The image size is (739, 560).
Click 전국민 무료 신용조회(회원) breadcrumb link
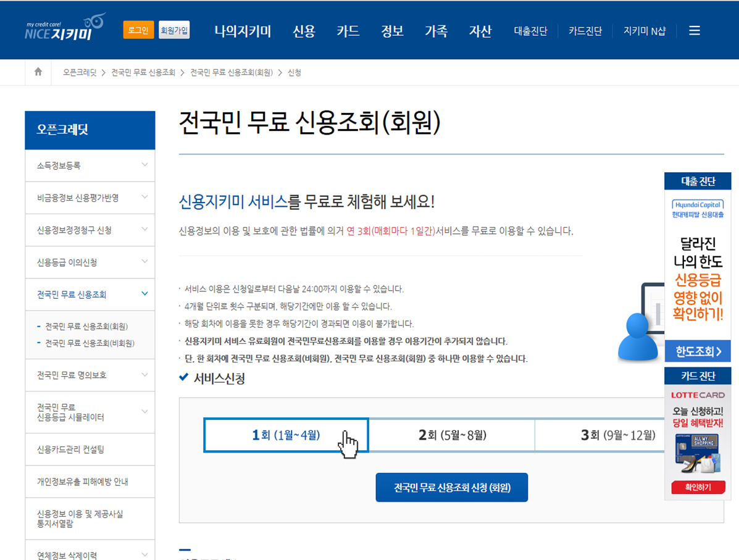point(232,72)
